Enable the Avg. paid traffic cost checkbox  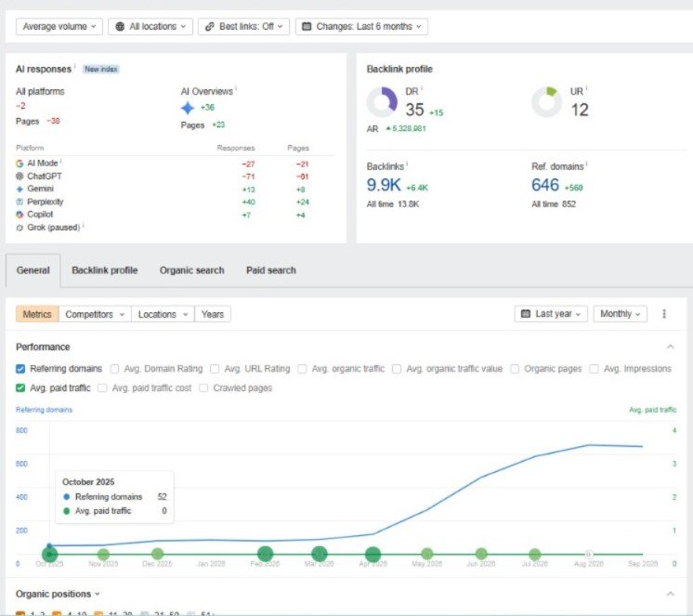[102, 388]
